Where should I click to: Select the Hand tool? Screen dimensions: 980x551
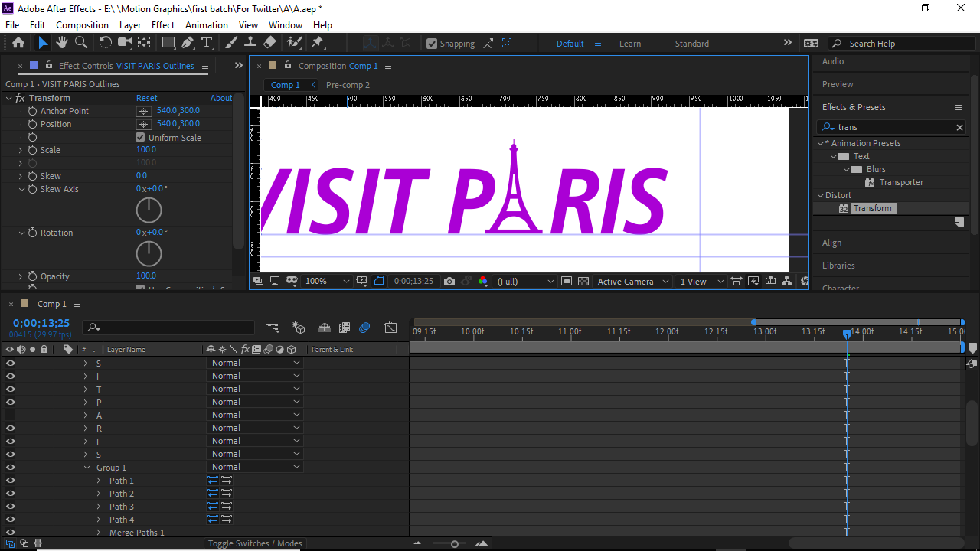point(60,44)
